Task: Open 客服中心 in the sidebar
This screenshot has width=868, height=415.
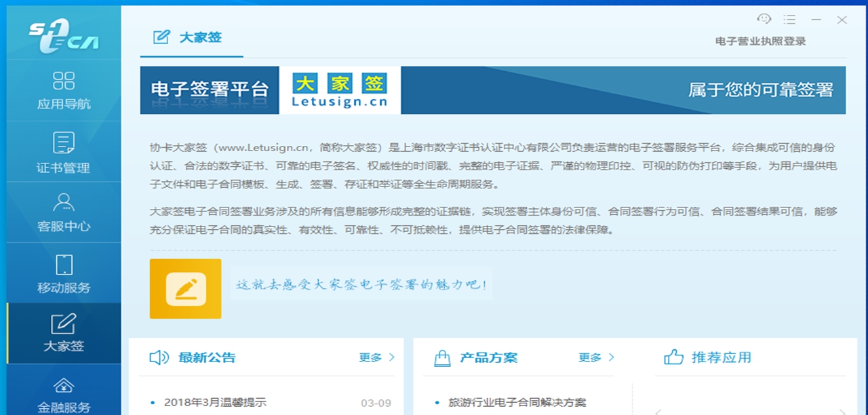Action: [x=64, y=212]
